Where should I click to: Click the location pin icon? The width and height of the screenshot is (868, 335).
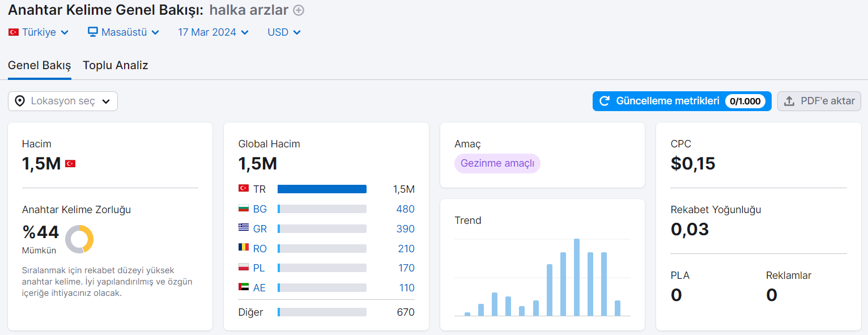point(20,101)
